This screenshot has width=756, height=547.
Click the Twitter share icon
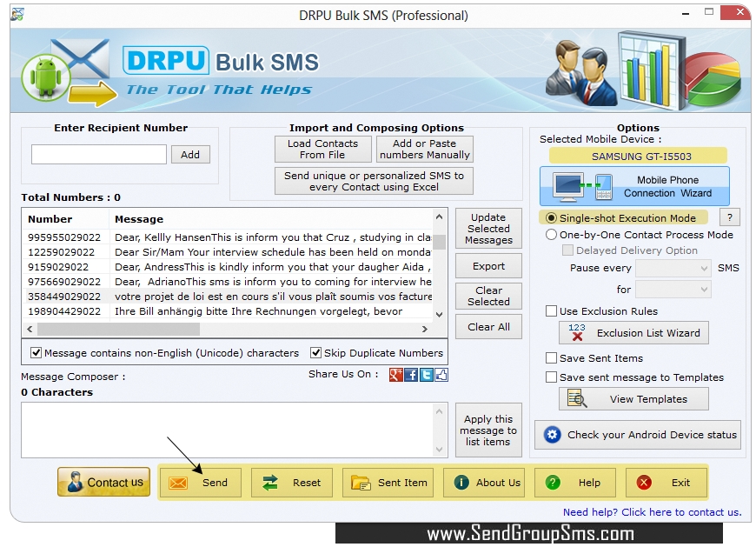(x=426, y=375)
